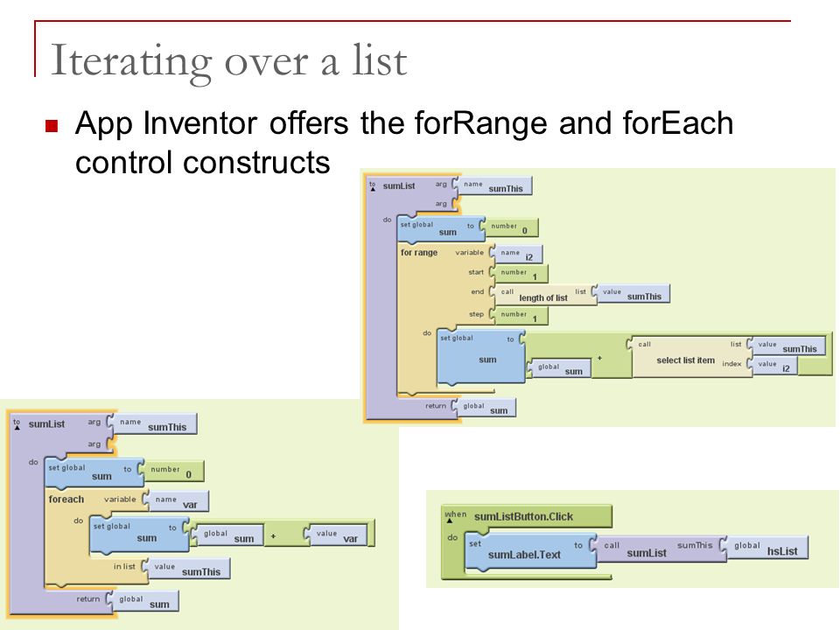840x630 pixels.
Task: Select 'value sumThis' in select list item list slot
Action: click(788, 346)
